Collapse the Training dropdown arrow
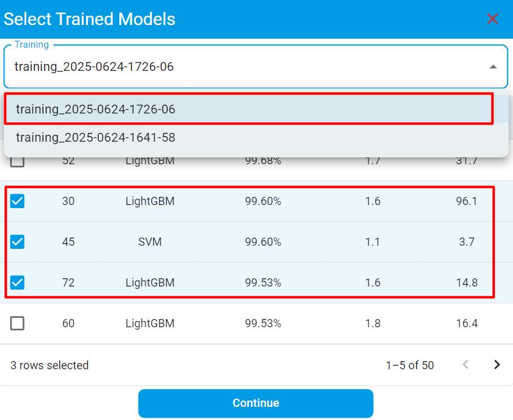The height and width of the screenshot is (420, 513). pyautogui.click(x=493, y=67)
